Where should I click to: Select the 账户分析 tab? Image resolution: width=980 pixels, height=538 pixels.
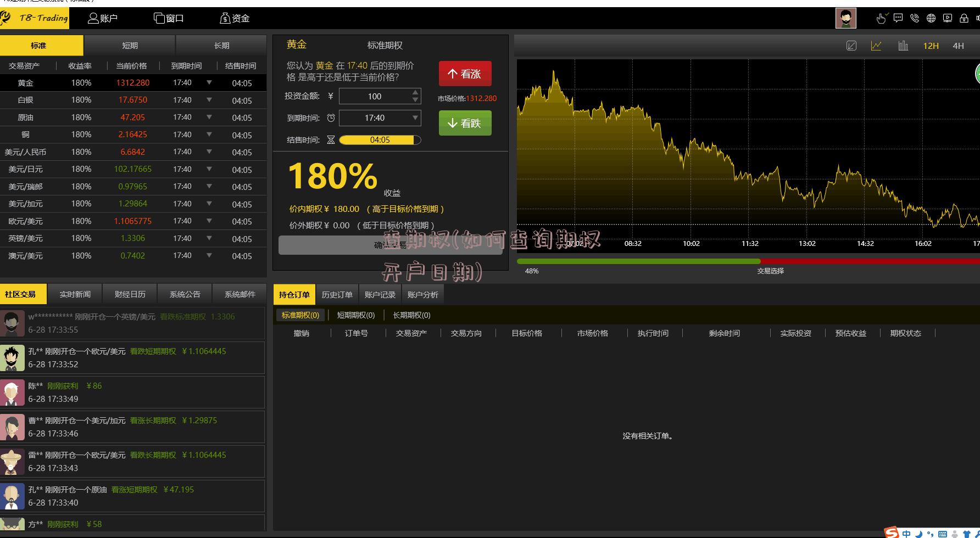point(423,295)
